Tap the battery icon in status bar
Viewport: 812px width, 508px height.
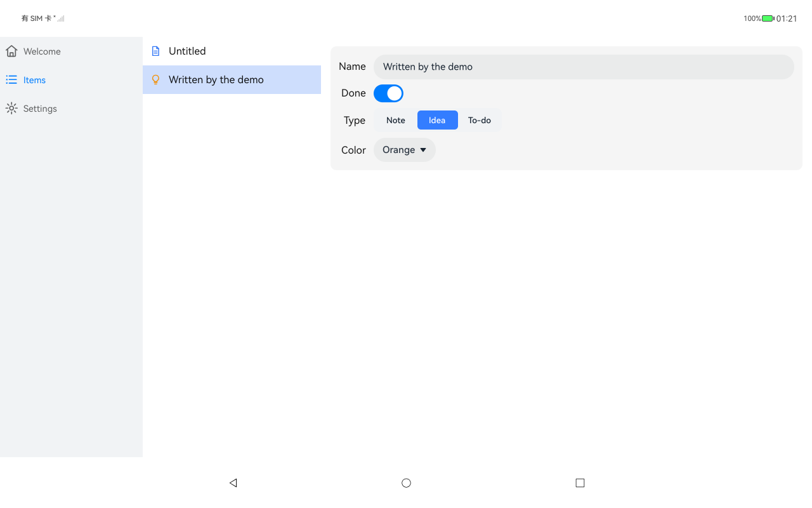pos(768,19)
